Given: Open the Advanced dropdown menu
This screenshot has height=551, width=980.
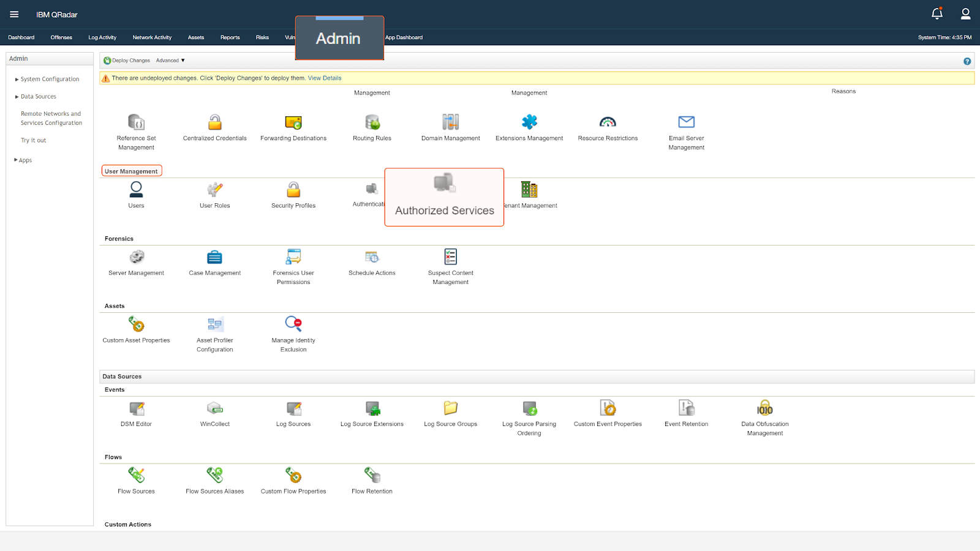Looking at the screenshot, I should (x=170, y=61).
